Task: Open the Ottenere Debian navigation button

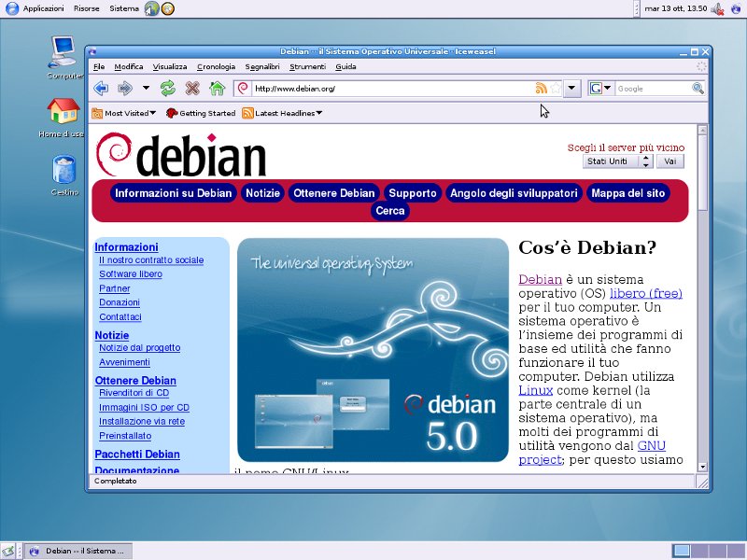Action: [334, 193]
